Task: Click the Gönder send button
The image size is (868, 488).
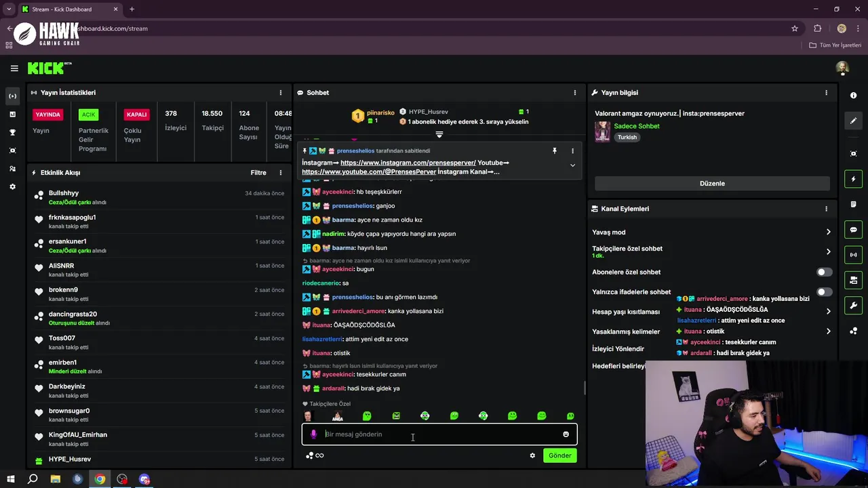Action: click(559, 455)
